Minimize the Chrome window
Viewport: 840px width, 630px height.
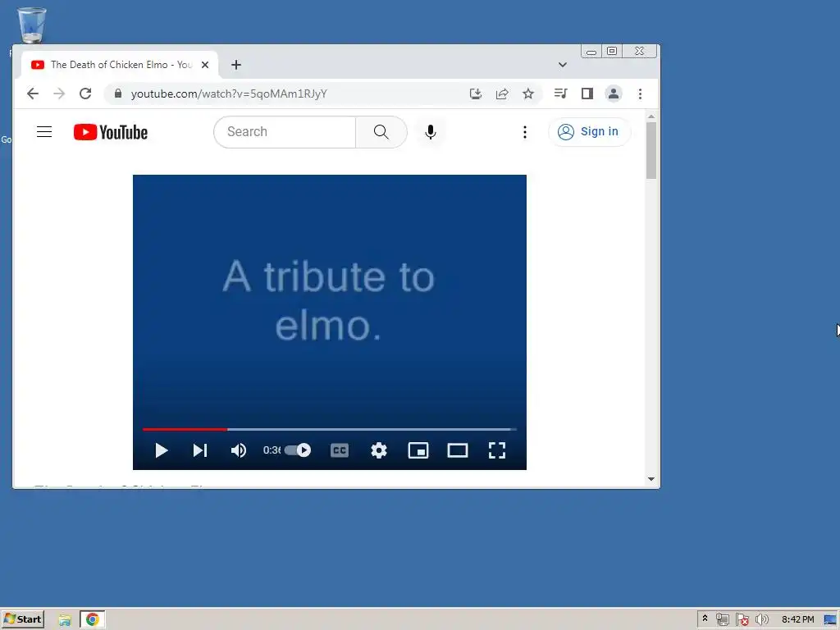[x=591, y=52]
